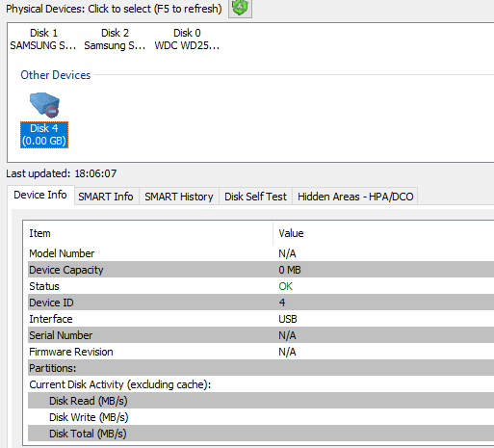Click the Value column header
The width and height of the screenshot is (494, 448).
click(x=383, y=233)
